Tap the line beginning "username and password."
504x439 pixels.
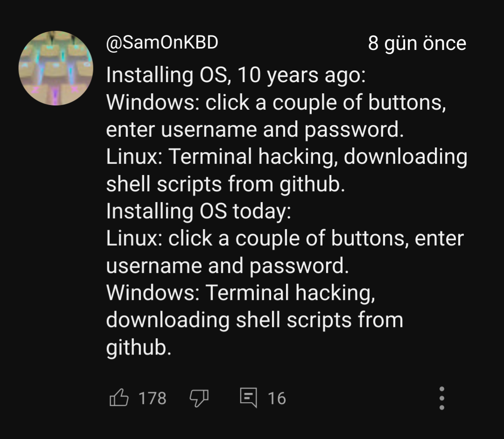click(x=227, y=265)
